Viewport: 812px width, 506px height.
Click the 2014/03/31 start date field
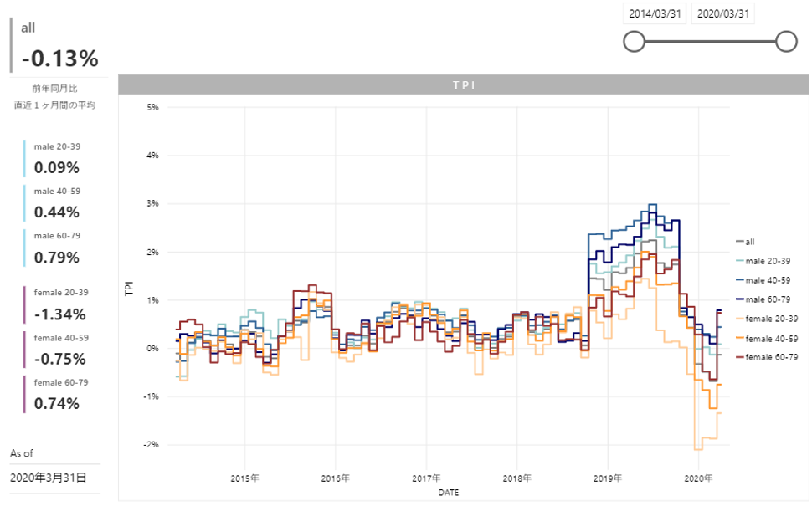click(x=655, y=14)
